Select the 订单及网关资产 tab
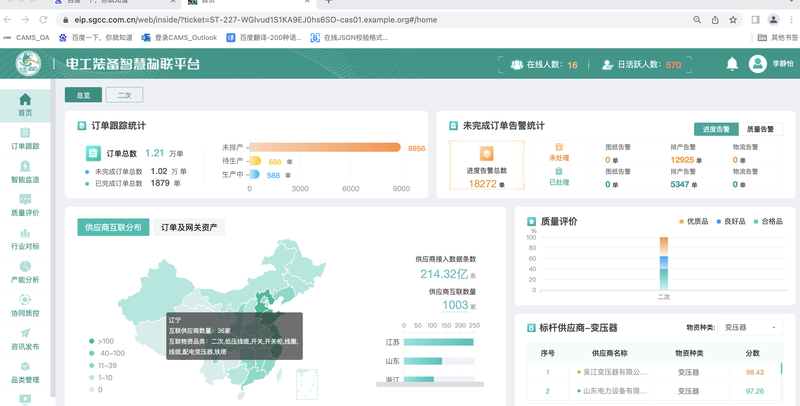Image resolution: width=800 pixels, height=406 pixels. pyautogui.click(x=189, y=227)
